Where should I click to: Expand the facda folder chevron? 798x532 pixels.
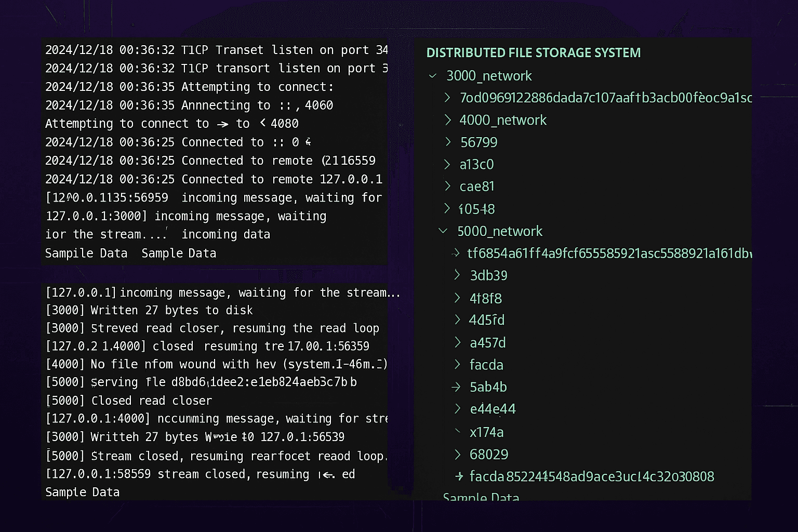(458, 365)
